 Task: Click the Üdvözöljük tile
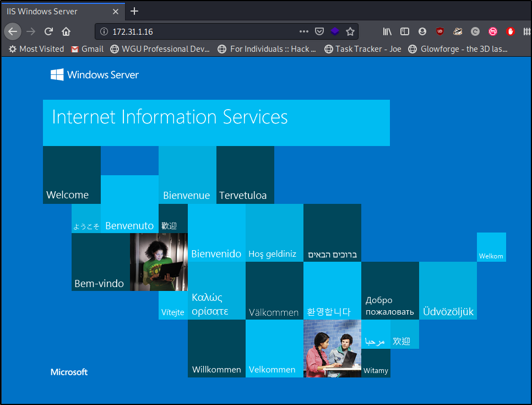pyautogui.click(x=448, y=290)
